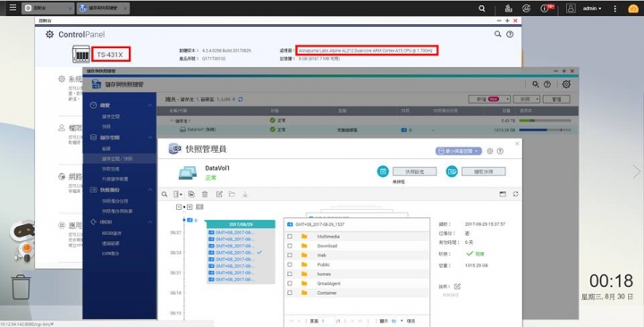This screenshot has width=644, height=327.
Task: Edit the snapshot description pencil icon
Action: [457, 286]
